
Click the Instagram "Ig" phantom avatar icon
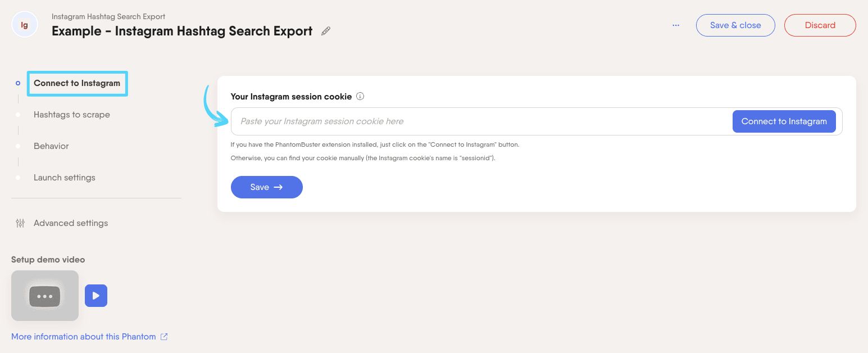[25, 25]
